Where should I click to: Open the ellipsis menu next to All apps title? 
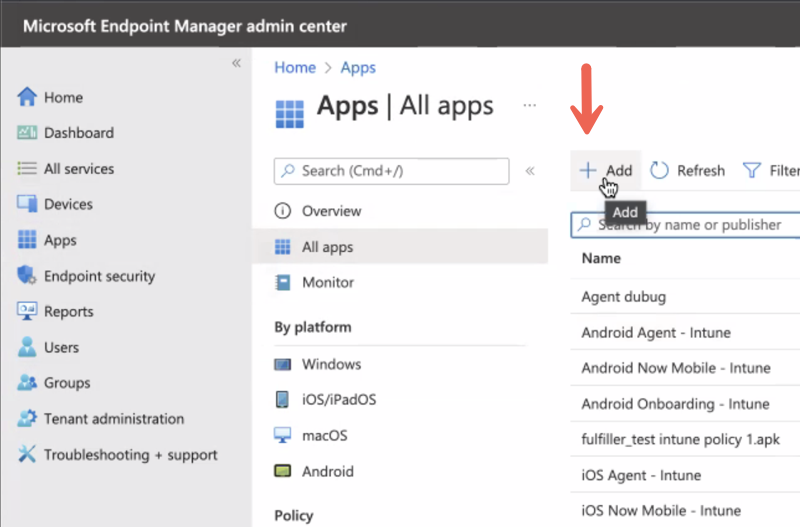530,106
